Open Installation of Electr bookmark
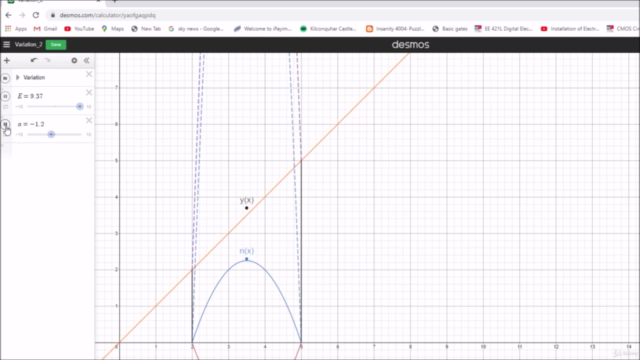640x360 pixels. pos(570,29)
